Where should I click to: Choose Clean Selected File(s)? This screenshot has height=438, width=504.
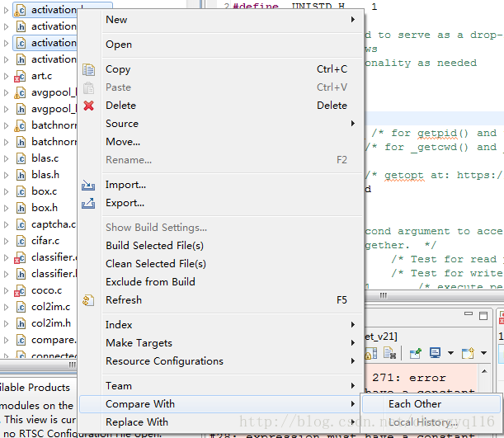point(222,264)
